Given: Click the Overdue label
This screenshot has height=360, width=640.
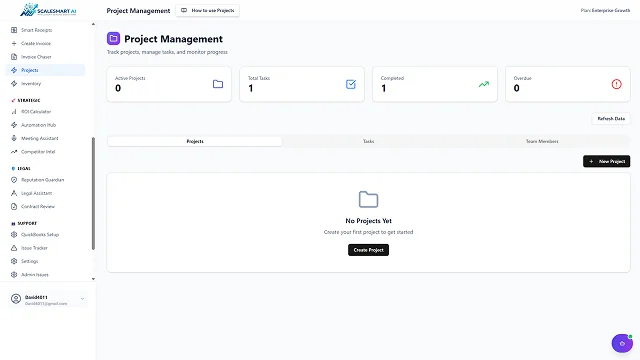Looking at the screenshot, I should [522, 78].
